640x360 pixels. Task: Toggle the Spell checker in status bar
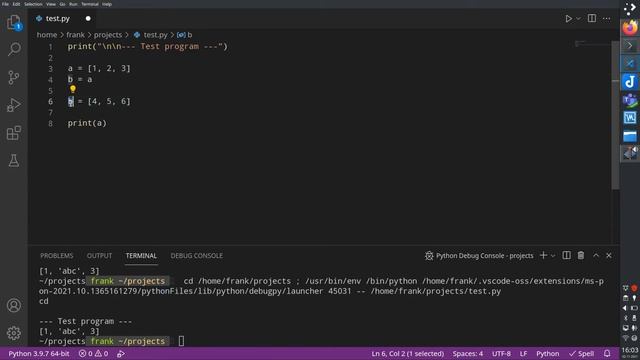(581, 353)
